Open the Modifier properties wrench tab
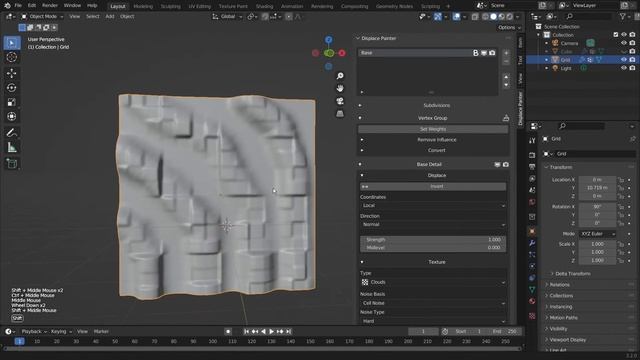 [x=532, y=243]
